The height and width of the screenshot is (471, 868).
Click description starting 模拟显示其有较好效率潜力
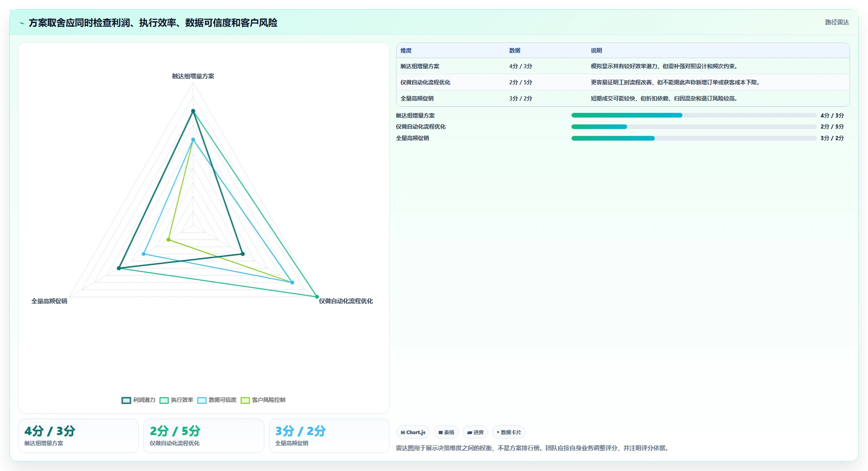coord(665,66)
